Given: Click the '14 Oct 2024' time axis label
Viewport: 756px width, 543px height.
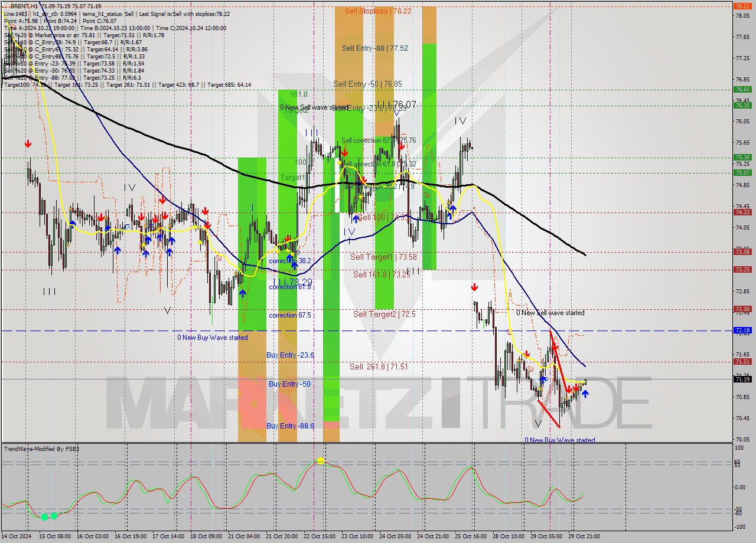Looking at the screenshot, I should pyautogui.click(x=18, y=537).
